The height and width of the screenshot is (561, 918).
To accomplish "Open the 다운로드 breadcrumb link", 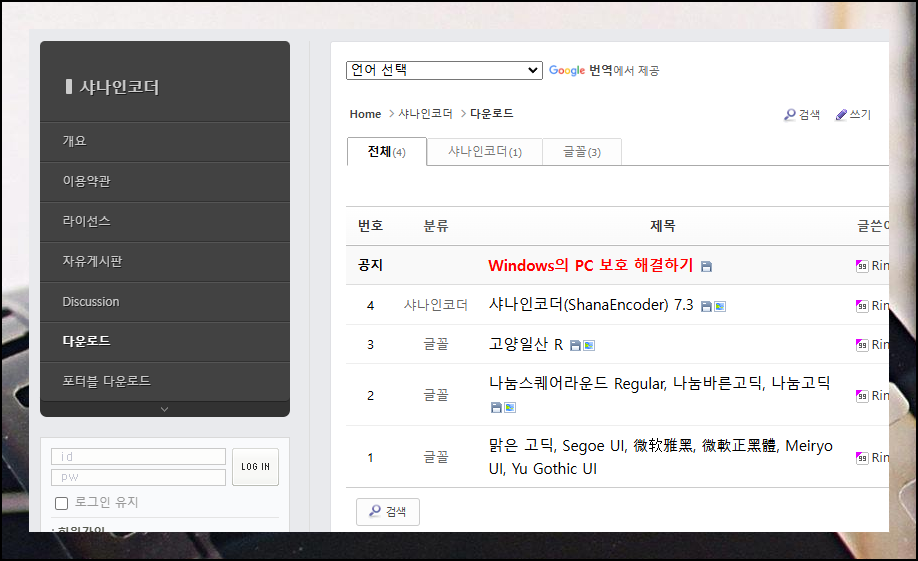I will coord(492,114).
